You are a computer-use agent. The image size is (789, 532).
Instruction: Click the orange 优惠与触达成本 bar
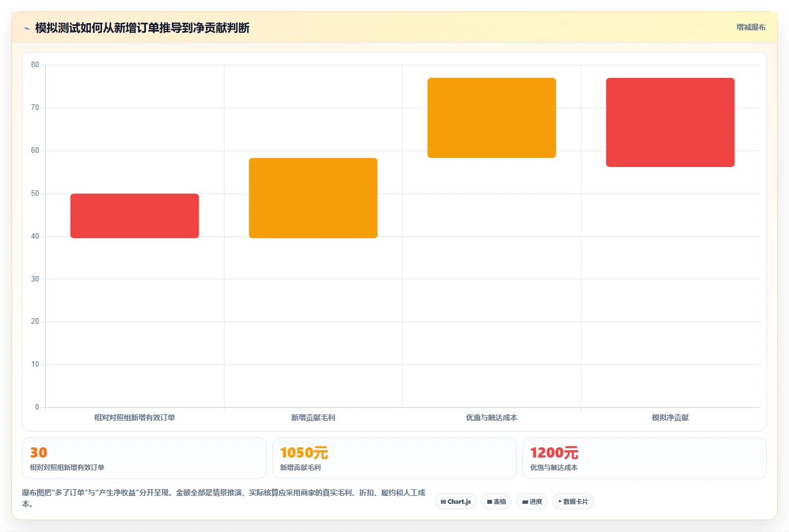point(492,118)
